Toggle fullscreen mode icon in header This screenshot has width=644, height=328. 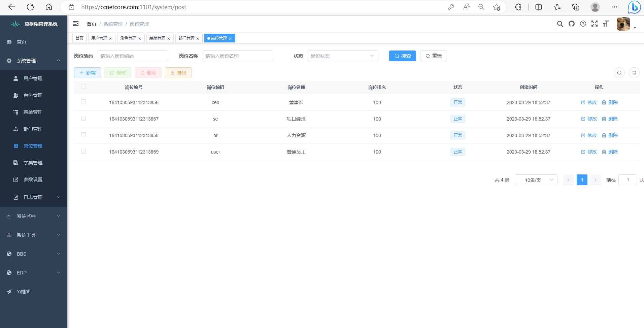point(595,24)
